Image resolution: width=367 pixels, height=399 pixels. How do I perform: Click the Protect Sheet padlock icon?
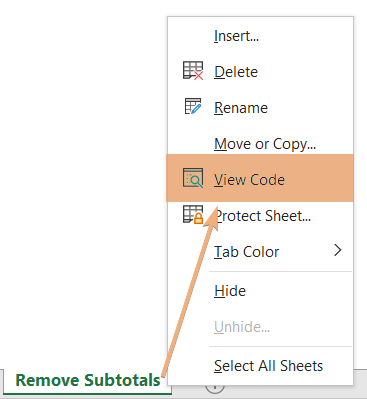[x=193, y=214]
